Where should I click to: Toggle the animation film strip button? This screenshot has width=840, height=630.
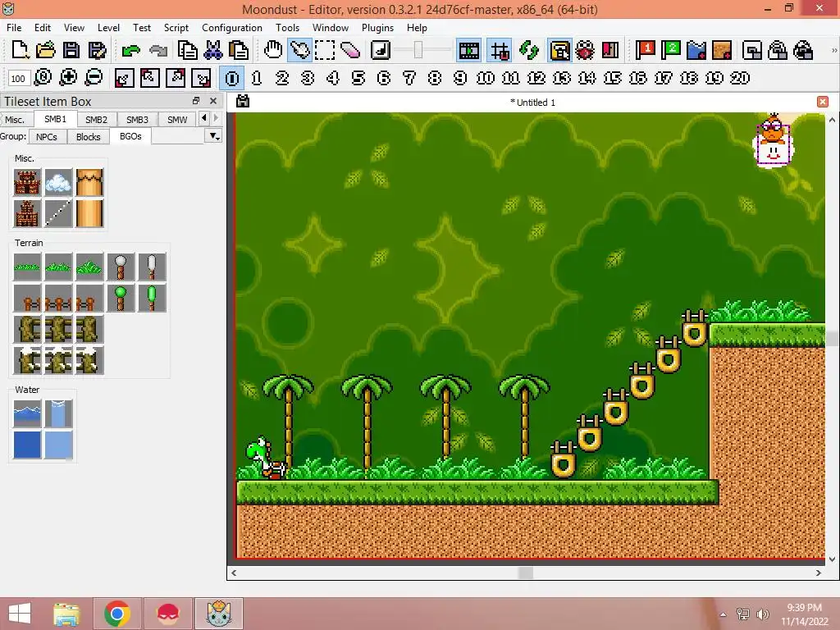pyautogui.click(x=468, y=50)
